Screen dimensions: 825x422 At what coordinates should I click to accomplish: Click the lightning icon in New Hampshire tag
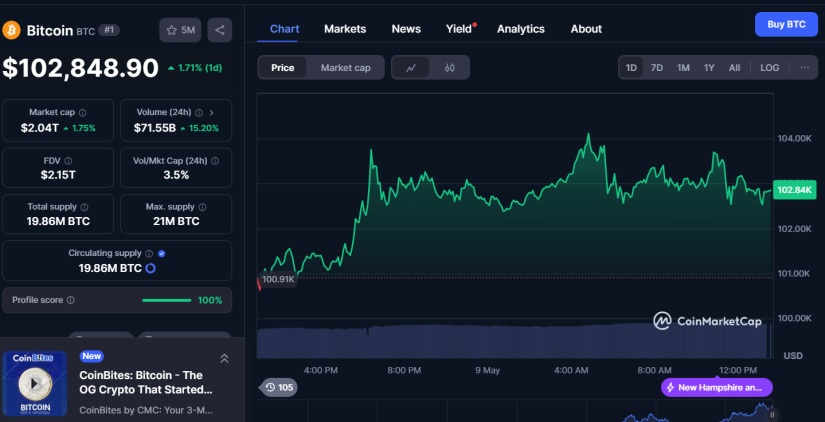[670, 388]
